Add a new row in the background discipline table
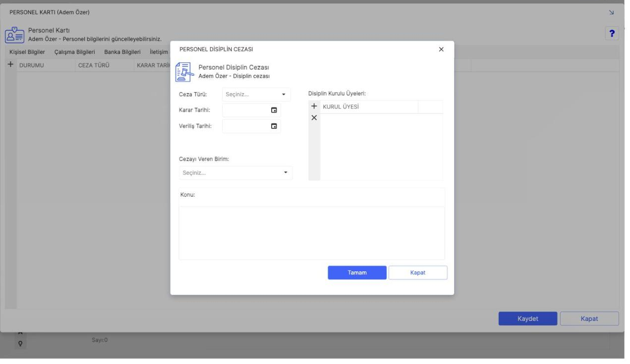This screenshot has height=364, width=630. click(x=11, y=65)
